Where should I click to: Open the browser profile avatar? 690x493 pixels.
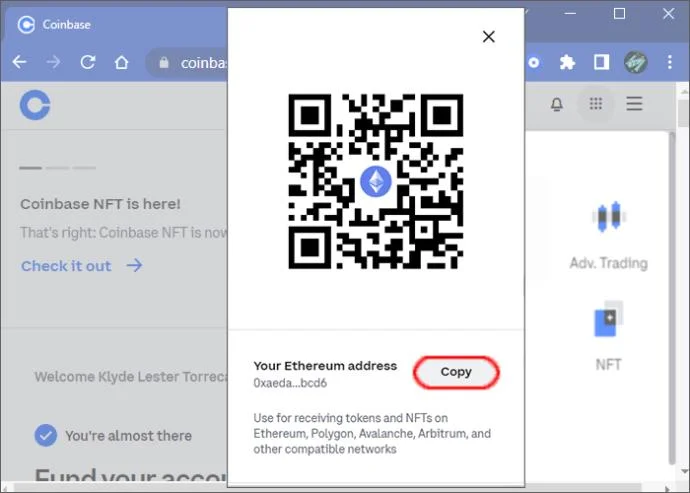[635, 62]
